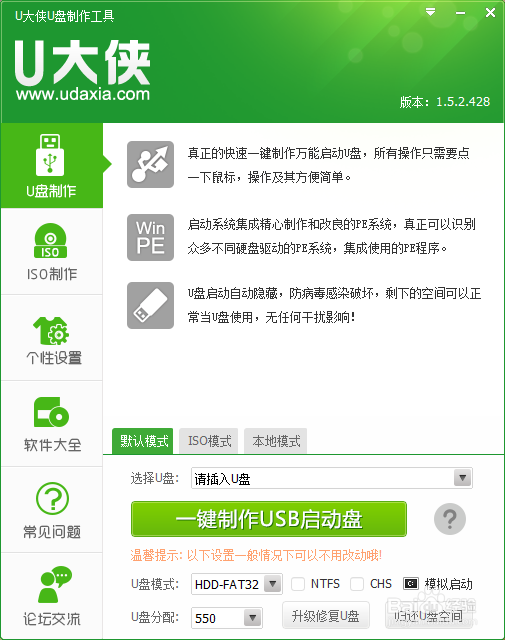Image resolution: width=505 pixels, height=640 pixels.
Task: Open the 论坛交流 chat icon
Action: tap(55, 584)
